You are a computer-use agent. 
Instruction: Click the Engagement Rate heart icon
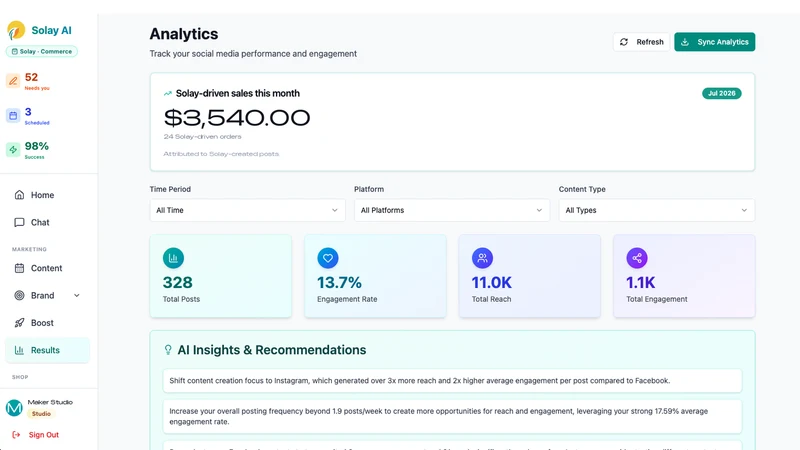click(x=328, y=258)
